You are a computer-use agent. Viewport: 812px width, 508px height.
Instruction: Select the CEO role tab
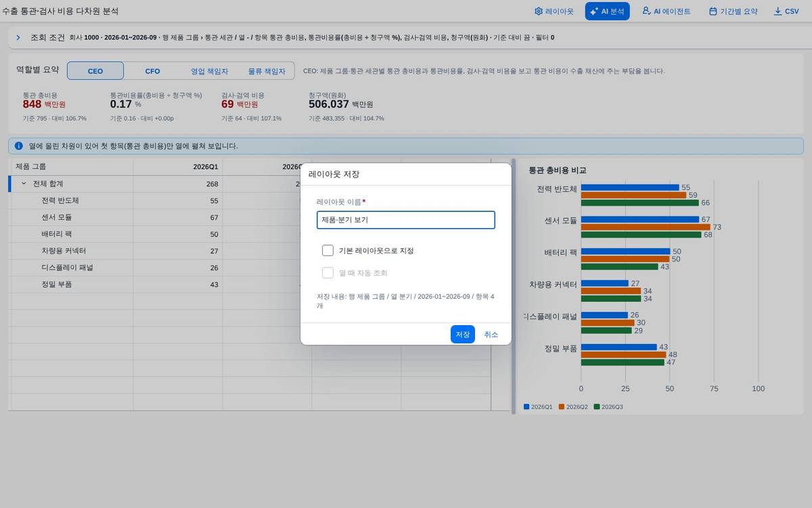(95, 71)
